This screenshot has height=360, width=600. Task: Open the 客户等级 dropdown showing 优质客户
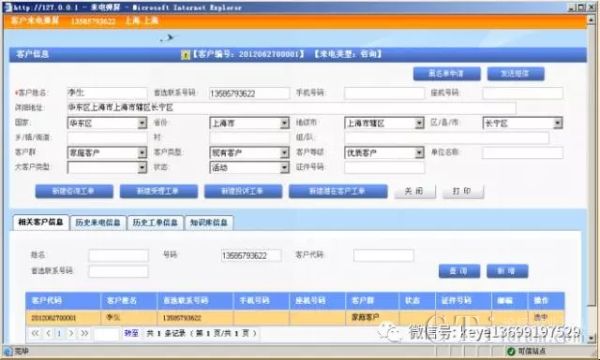384,153
